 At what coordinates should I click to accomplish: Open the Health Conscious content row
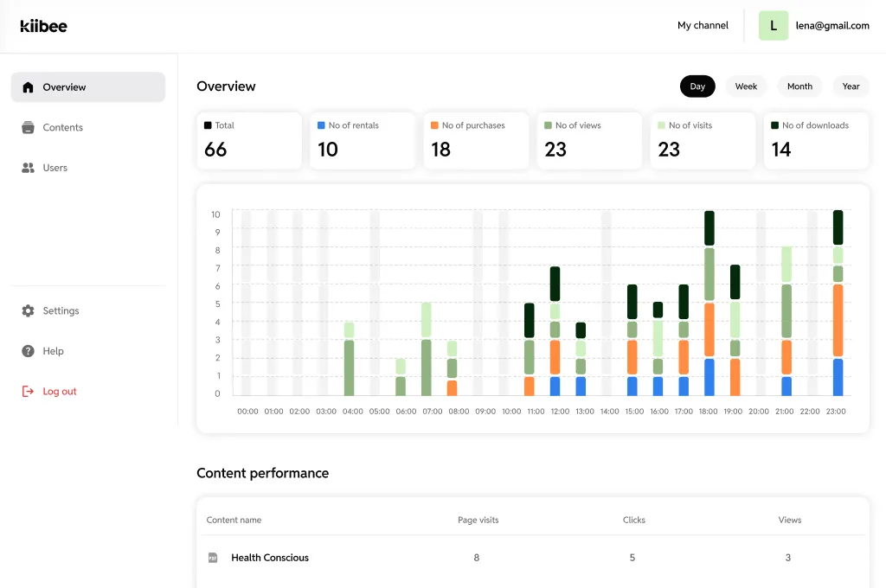pos(533,558)
